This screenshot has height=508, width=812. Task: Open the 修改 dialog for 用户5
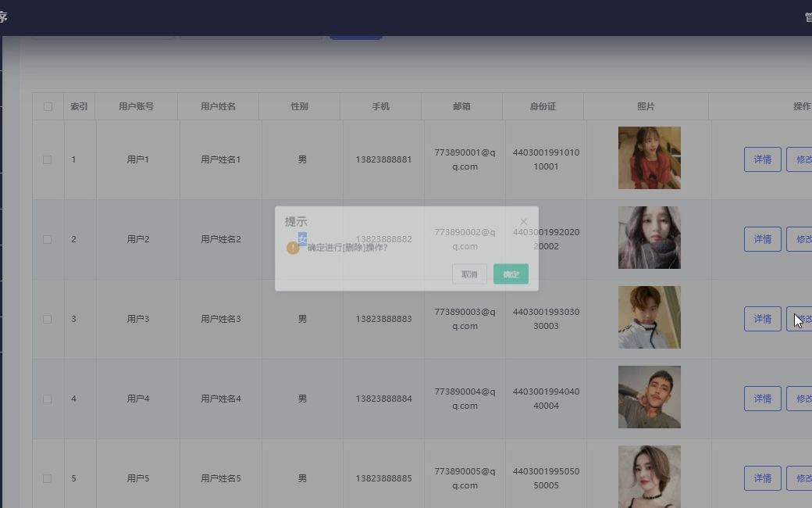803,478
